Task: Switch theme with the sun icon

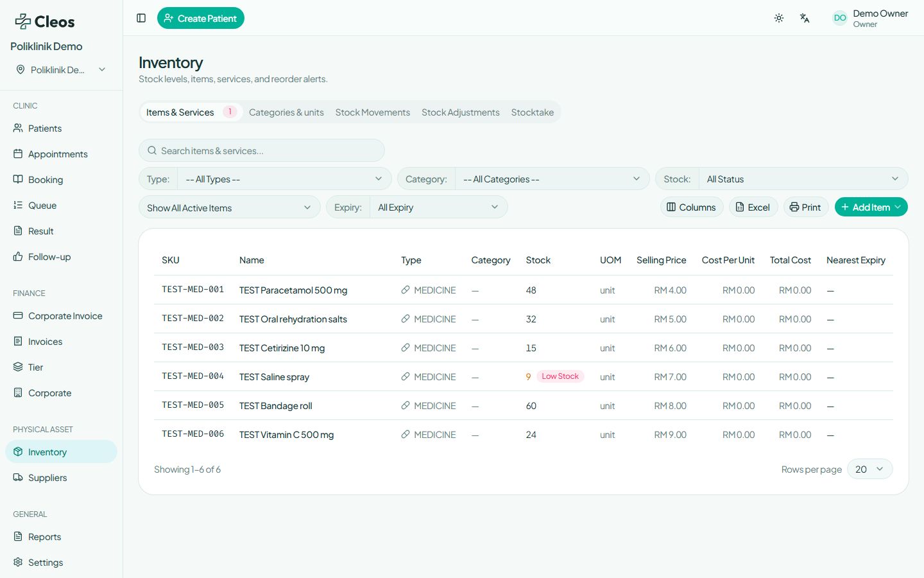Action: coord(779,18)
